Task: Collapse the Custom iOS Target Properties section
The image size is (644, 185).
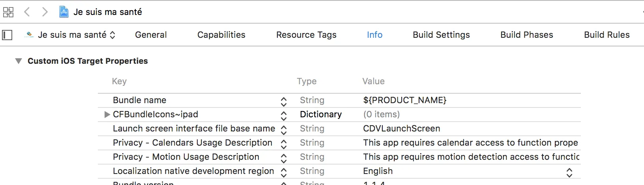Action: point(18,61)
